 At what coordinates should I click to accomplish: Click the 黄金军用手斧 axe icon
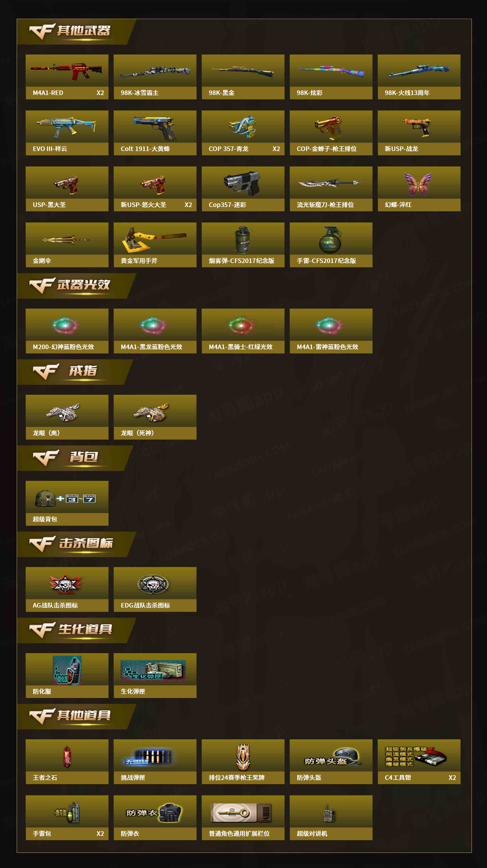[x=154, y=239]
